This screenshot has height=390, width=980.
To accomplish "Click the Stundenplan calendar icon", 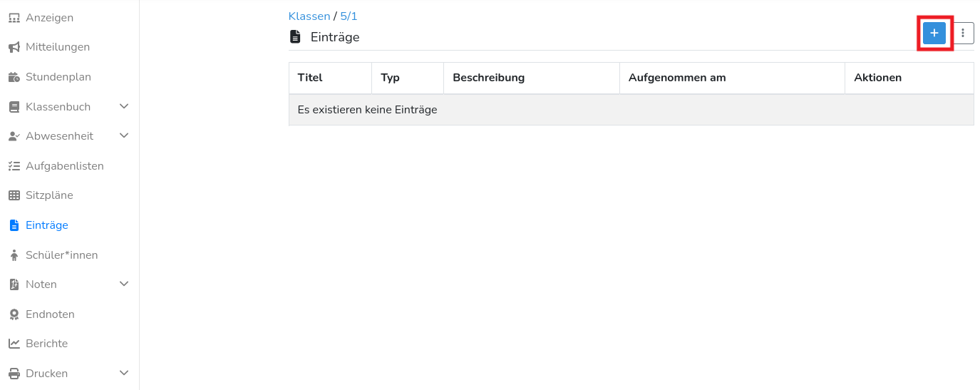I will (14, 77).
